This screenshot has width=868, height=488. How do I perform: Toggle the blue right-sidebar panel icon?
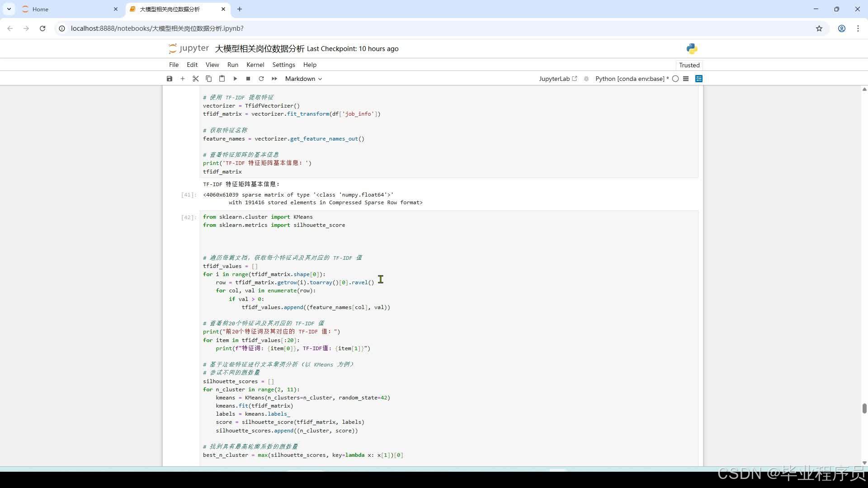(x=699, y=79)
